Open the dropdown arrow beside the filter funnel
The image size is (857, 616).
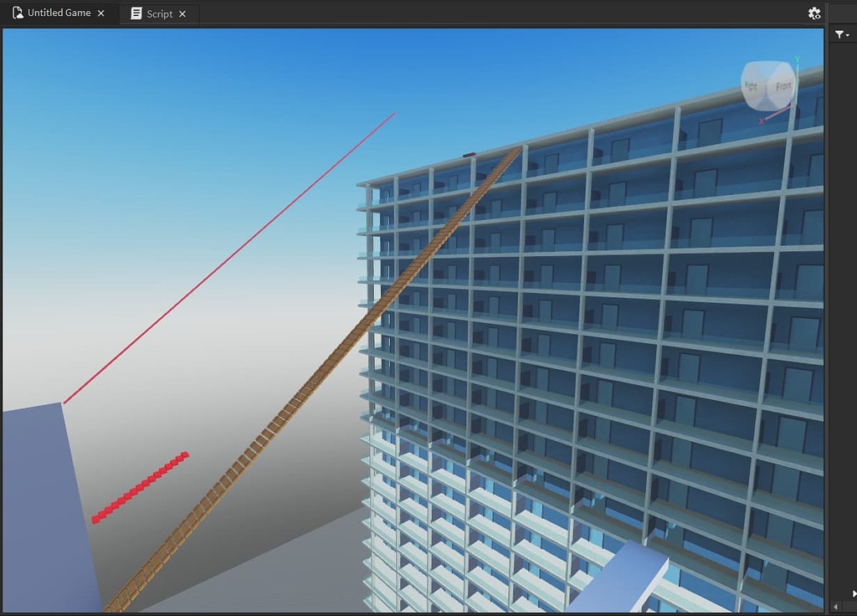tap(848, 35)
